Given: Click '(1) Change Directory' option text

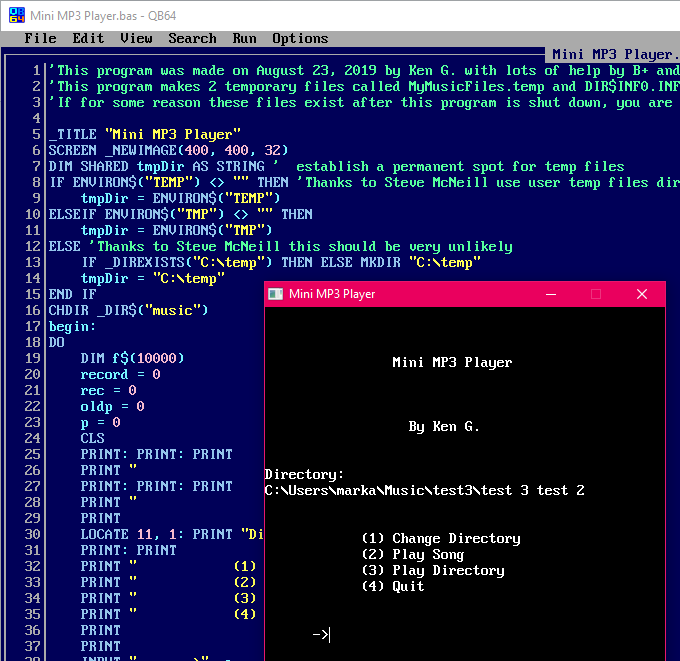Looking at the screenshot, I should [441, 538].
